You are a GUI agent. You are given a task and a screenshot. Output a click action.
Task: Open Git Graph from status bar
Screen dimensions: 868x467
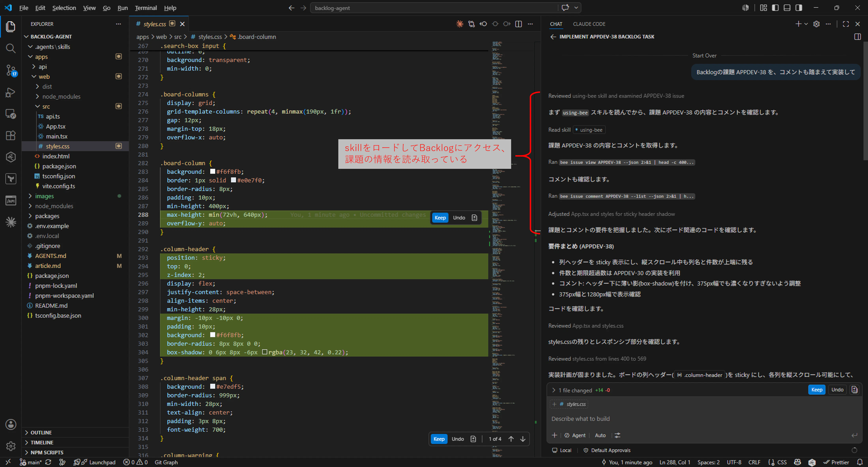coord(166,462)
